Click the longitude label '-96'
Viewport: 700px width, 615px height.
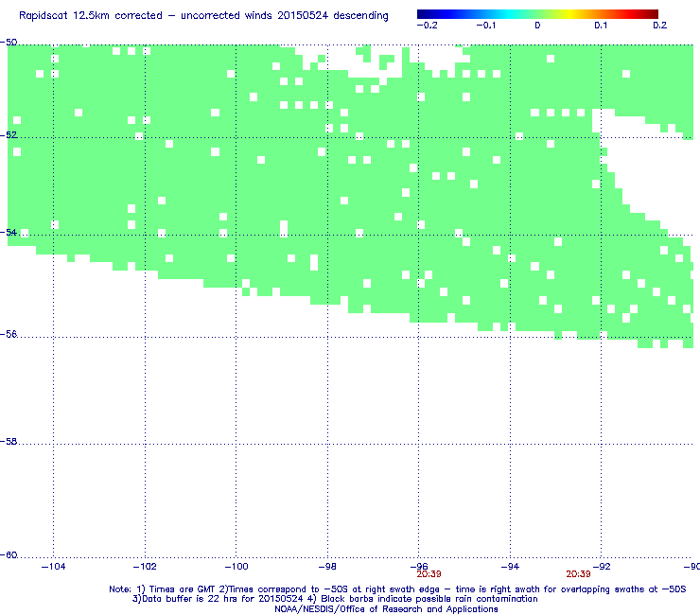click(x=418, y=567)
